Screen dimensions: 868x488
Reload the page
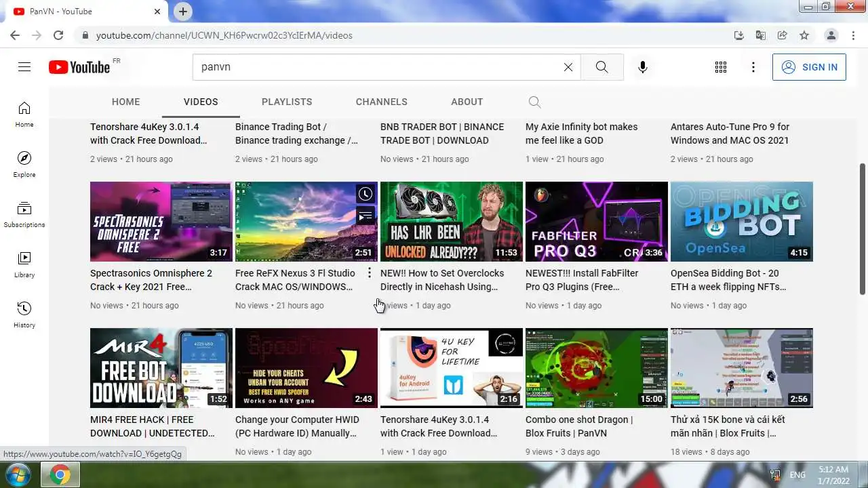click(58, 35)
